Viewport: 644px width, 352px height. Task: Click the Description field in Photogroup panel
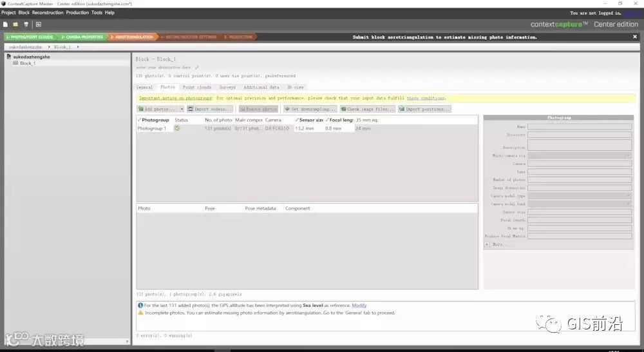tap(580, 145)
